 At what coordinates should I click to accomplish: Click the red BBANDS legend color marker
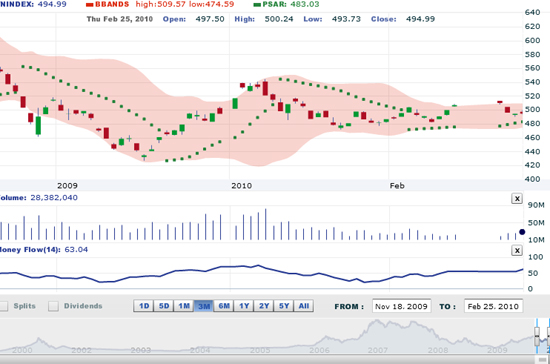click(x=90, y=5)
